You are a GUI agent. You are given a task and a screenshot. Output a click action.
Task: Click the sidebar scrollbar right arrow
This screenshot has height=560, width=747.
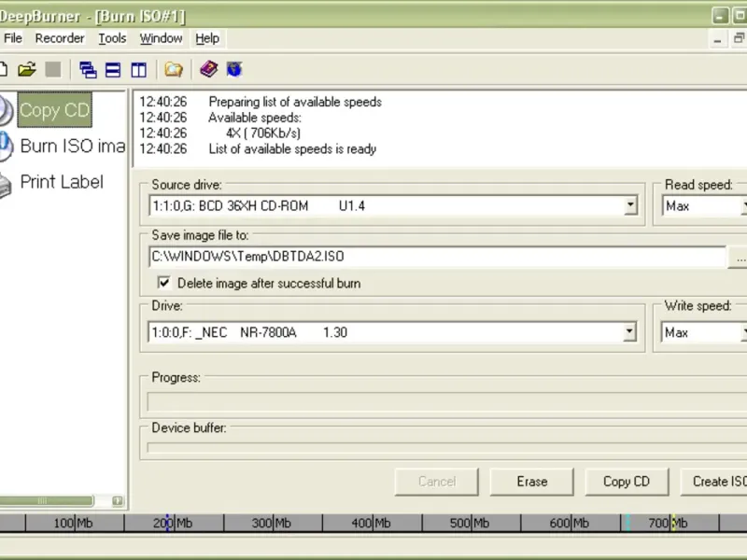(x=118, y=500)
